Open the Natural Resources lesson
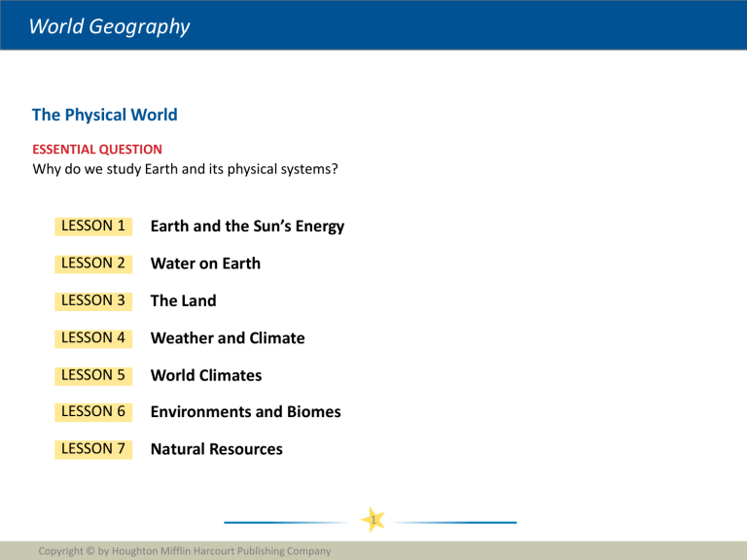 [x=216, y=449]
